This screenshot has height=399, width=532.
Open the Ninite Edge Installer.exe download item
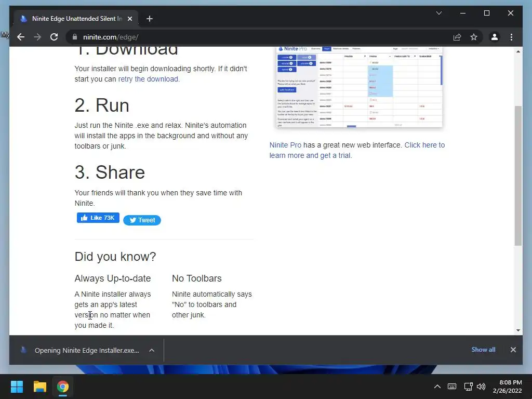click(x=81, y=350)
